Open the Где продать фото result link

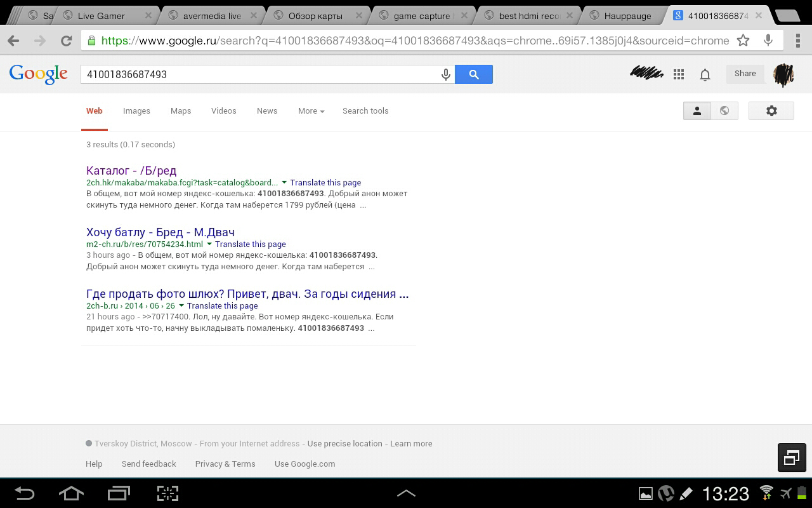tap(247, 294)
